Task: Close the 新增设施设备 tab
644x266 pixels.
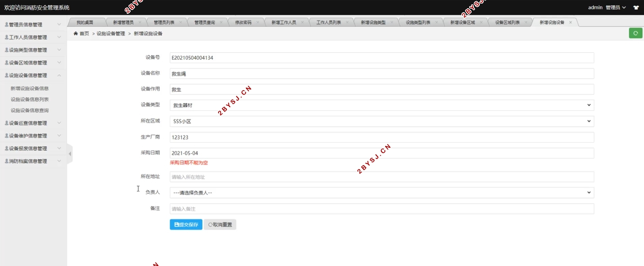Action: point(571,22)
